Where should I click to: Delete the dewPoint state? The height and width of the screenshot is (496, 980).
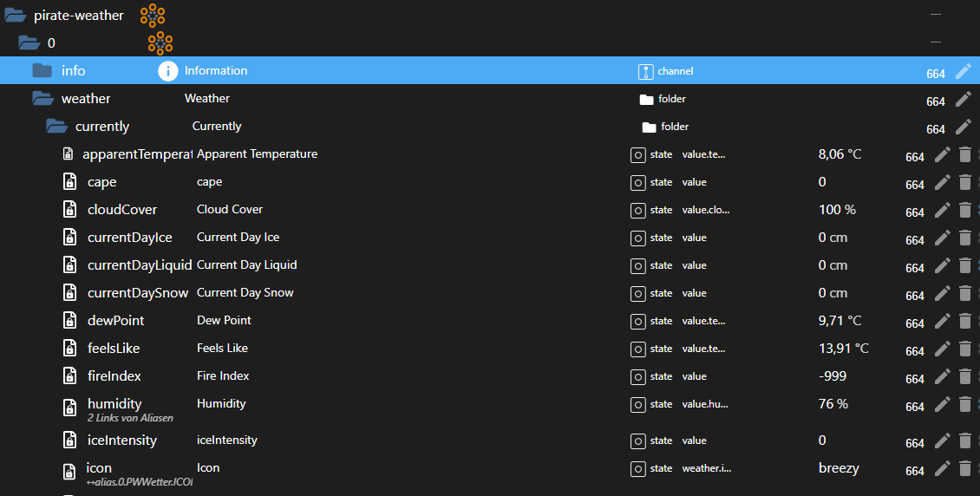point(965,321)
